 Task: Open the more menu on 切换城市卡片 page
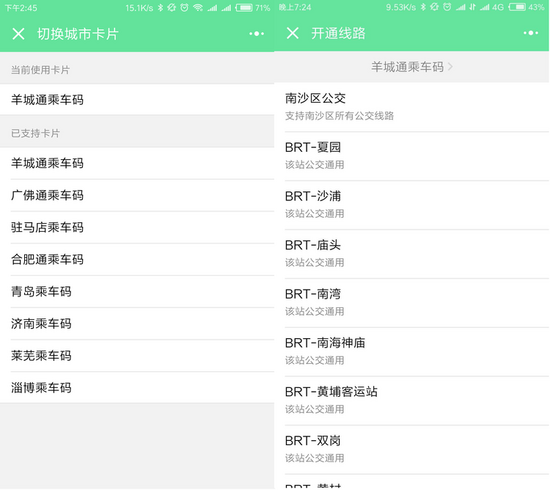tap(256, 34)
